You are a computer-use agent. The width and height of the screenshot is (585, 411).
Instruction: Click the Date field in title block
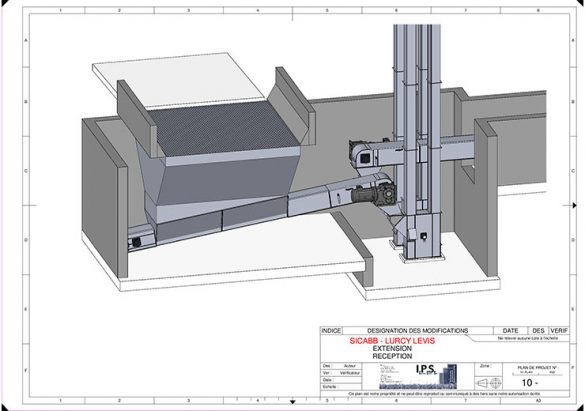pos(341,380)
